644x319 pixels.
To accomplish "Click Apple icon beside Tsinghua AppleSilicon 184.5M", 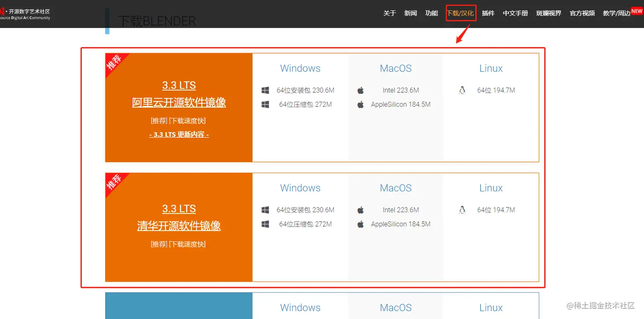I will coord(361,224).
